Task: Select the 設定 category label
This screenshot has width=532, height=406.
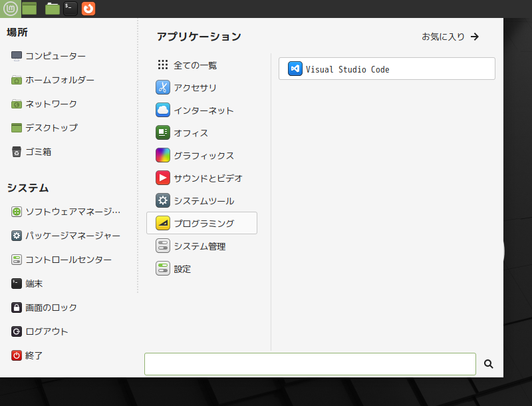Action: pos(182,269)
